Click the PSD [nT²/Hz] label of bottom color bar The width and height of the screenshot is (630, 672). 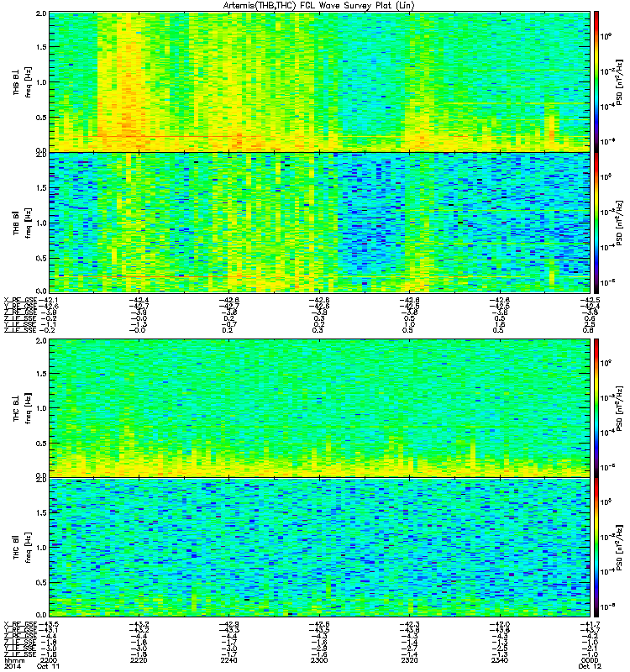point(620,548)
